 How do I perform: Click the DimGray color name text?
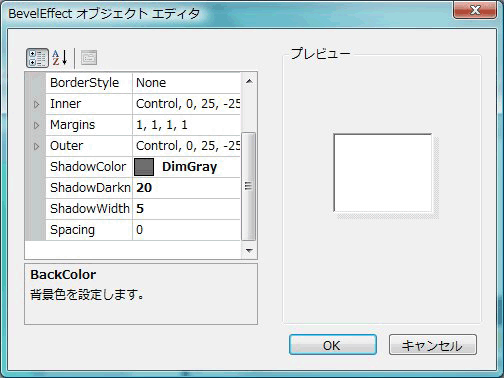189,167
